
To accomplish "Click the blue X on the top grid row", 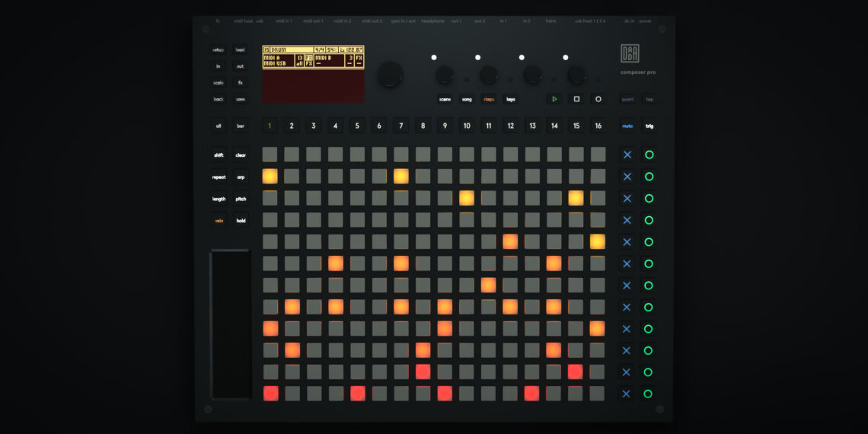I will click(627, 155).
